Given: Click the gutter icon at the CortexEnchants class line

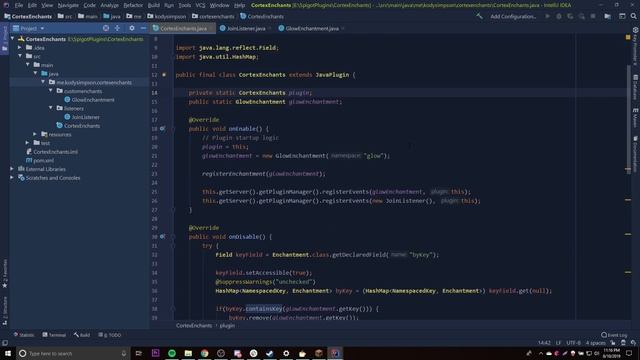Looking at the screenshot, I should coord(164,75).
